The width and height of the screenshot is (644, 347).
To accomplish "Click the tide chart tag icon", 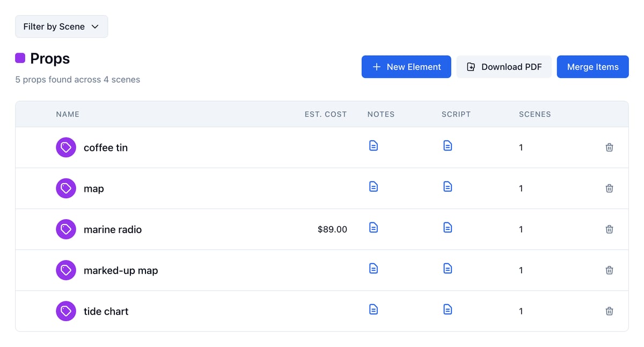I will [x=66, y=311].
